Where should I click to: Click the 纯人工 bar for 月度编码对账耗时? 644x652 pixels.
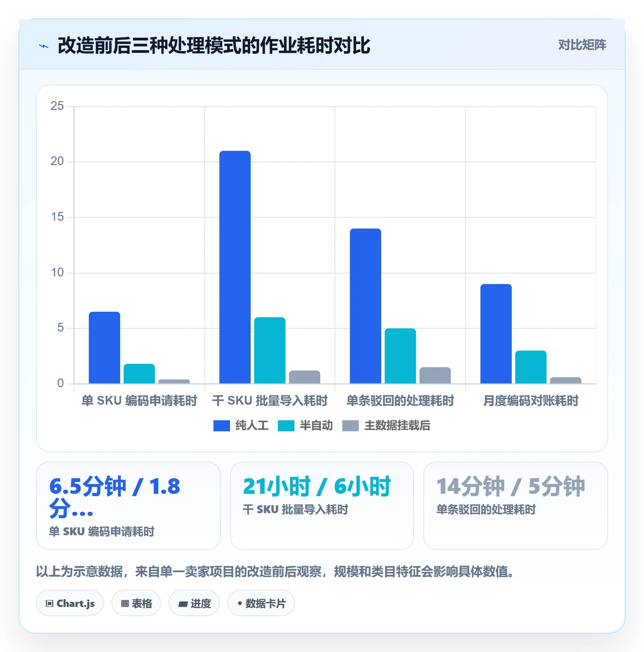[x=496, y=334]
